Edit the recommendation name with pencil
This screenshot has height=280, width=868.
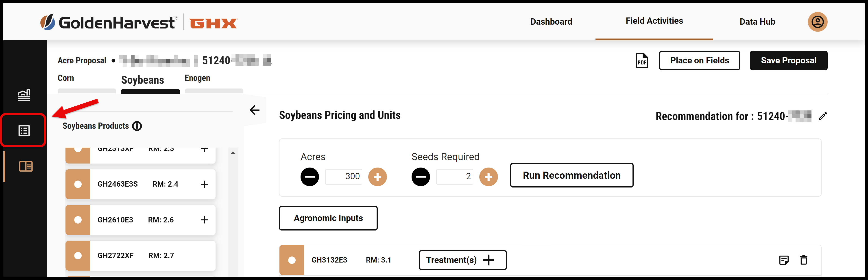pos(822,116)
